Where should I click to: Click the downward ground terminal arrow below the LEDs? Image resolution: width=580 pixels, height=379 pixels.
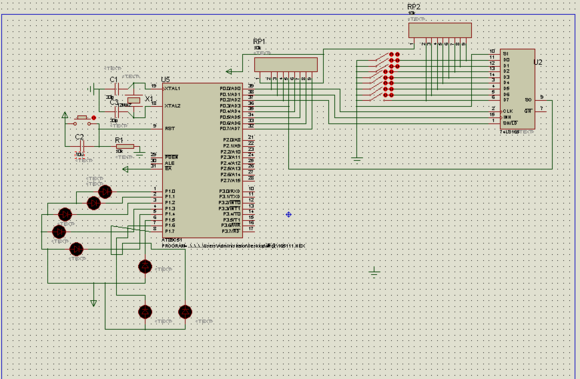point(94,303)
